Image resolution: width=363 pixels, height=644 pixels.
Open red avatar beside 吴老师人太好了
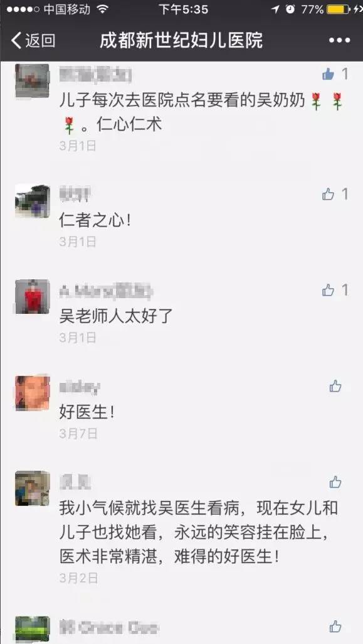point(33,297)
